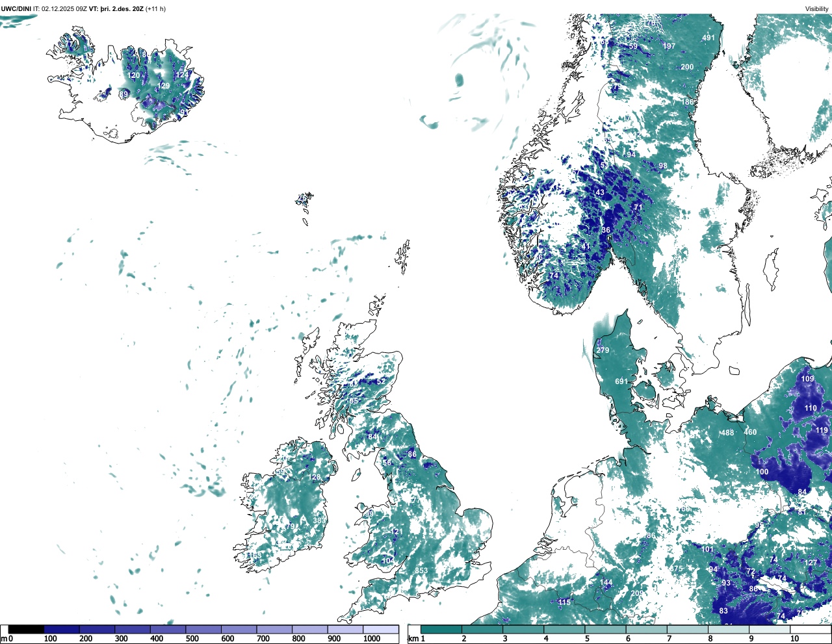Screen dimensions: 832x644
Task: Click the 101 visibility value on the map
Action: 707,549
